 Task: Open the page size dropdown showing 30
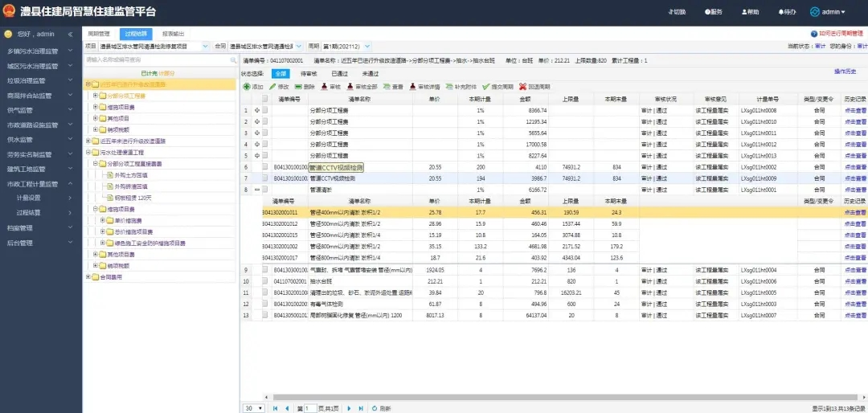point(260,408)
